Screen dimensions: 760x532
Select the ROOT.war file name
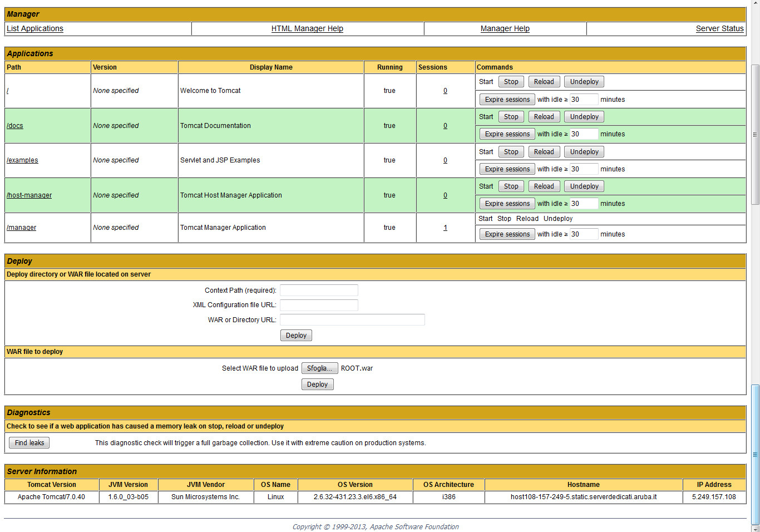[x=357, y=368]
